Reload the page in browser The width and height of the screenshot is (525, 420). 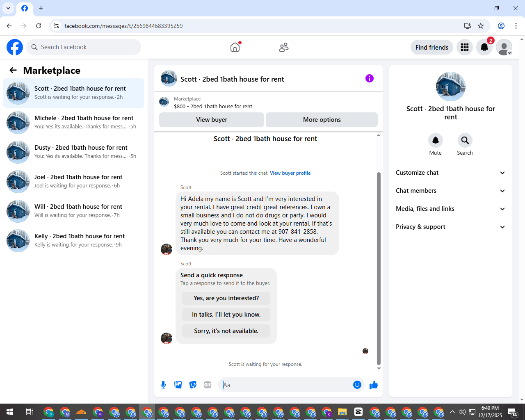pyautogui.click(x=39, y=26)
